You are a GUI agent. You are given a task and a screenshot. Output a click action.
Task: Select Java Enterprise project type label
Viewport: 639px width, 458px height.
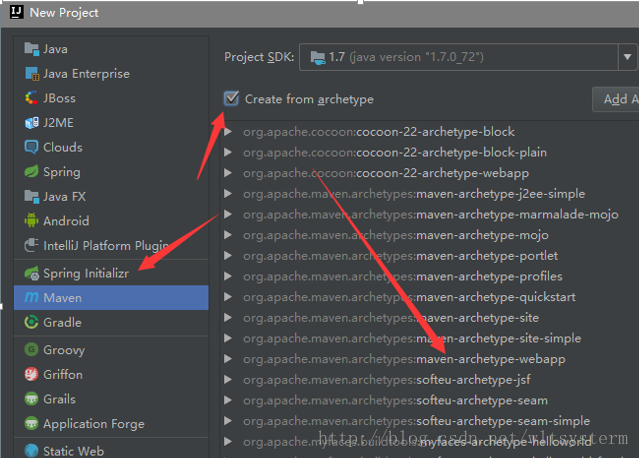(86, 74)
